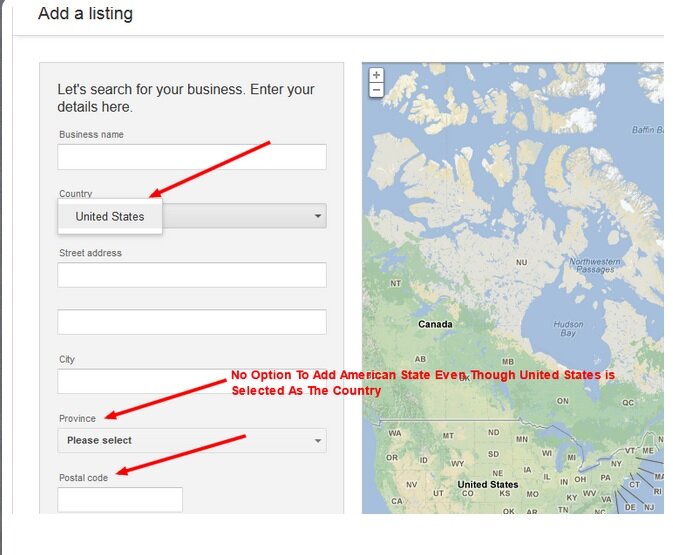The image size is (673, 555).
Task: Open the Province 'Please select' dropdown
Action: pyautogui.click(x=192, y=440)
